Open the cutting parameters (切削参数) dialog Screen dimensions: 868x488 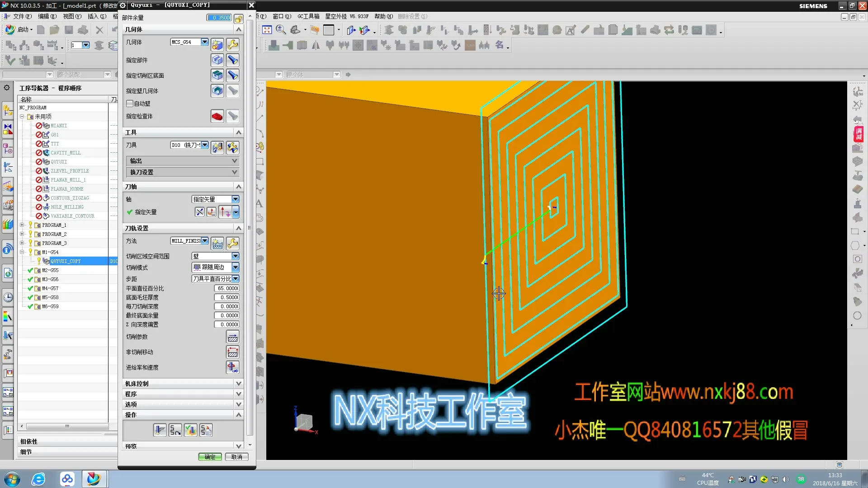232,337
